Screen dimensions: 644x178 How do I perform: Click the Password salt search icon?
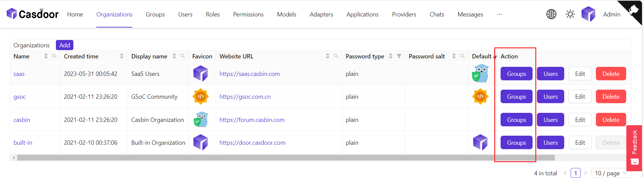tap(462, 56)
